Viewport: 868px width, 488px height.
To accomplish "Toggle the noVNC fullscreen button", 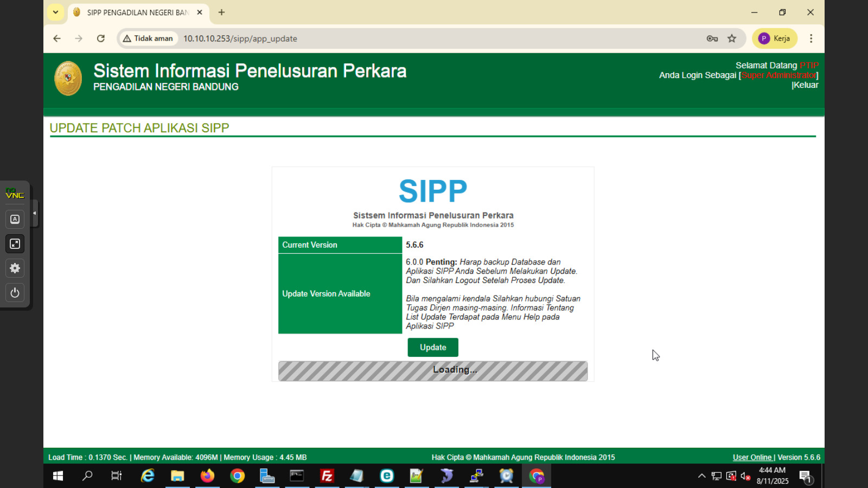I will coord(15,244).
